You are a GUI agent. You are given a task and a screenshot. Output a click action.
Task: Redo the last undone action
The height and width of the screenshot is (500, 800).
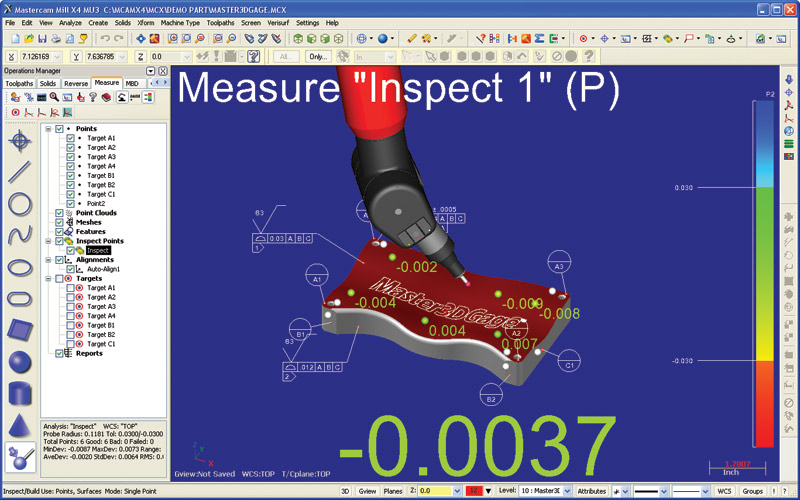coord(119,39)
